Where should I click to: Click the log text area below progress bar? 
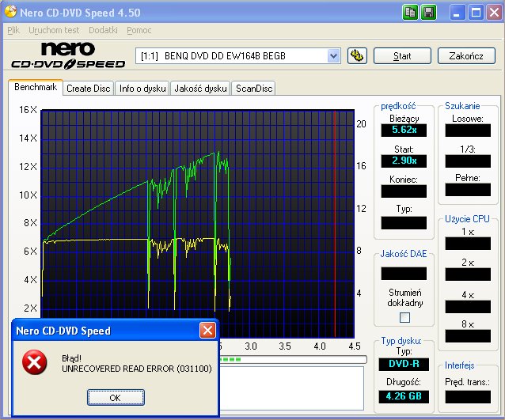pyautogui.click(x=291, y=388)
